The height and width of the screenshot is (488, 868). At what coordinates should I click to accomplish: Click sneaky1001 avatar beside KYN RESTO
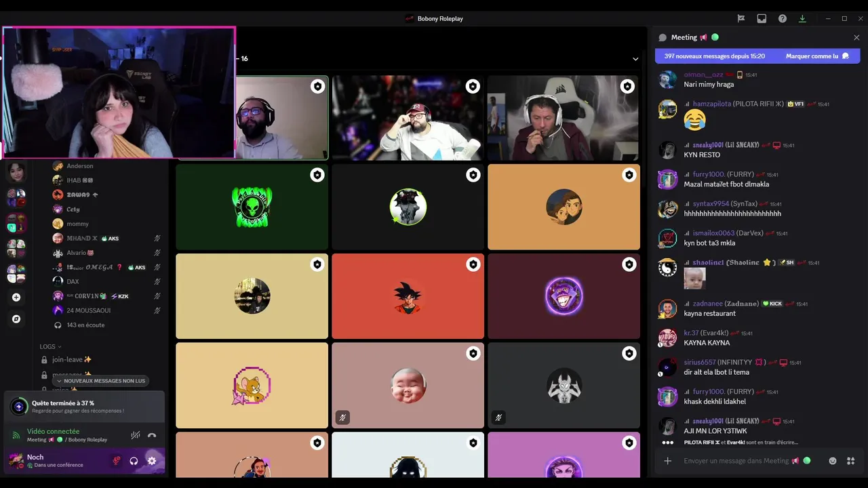coord(667,150)
